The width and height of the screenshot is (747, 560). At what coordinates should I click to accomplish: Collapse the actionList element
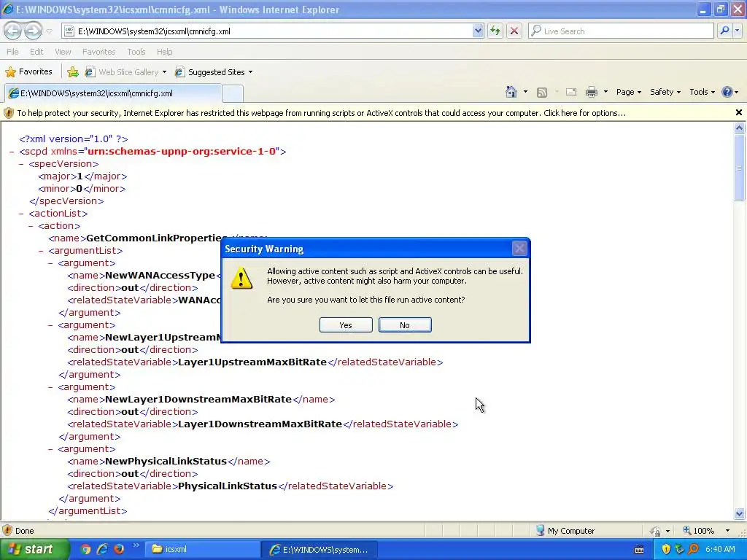(21, 214)
